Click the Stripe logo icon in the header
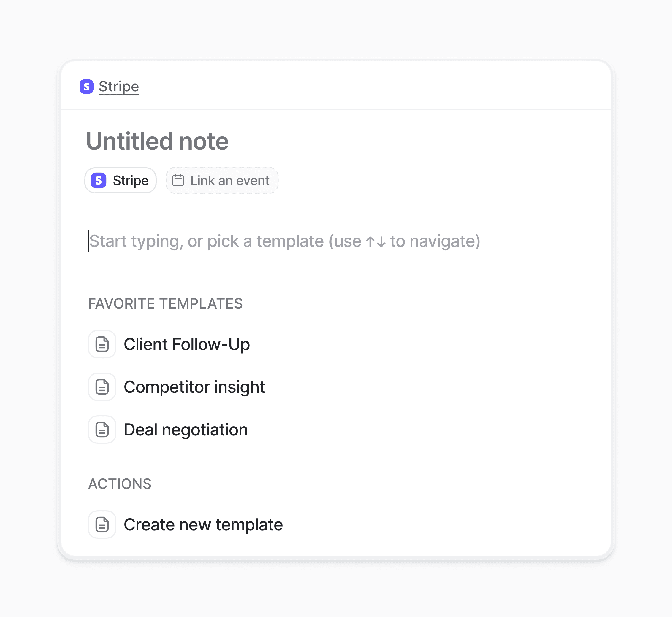This screenshot has width=672, height=617. click(x=86, y=87)
